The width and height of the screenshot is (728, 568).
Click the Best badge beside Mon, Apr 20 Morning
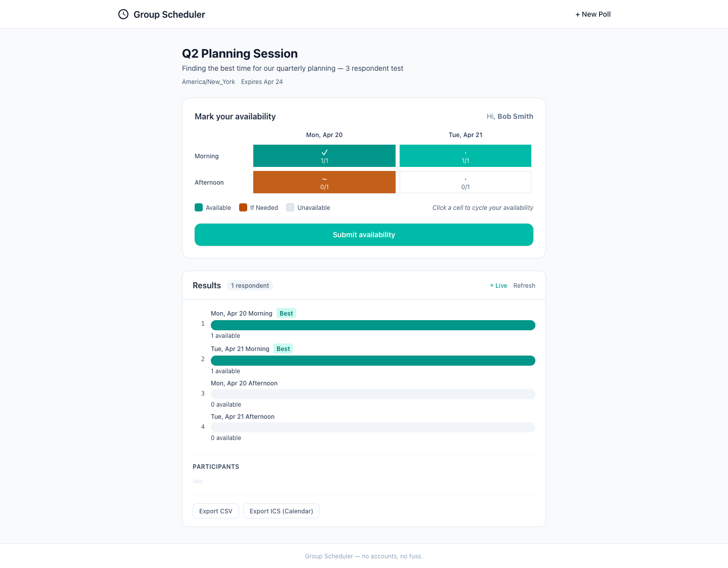tap(286, 314)
